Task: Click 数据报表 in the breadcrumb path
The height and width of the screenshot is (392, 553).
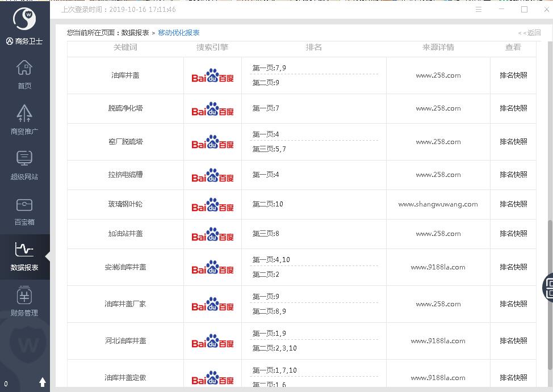Action: point(135,33)
